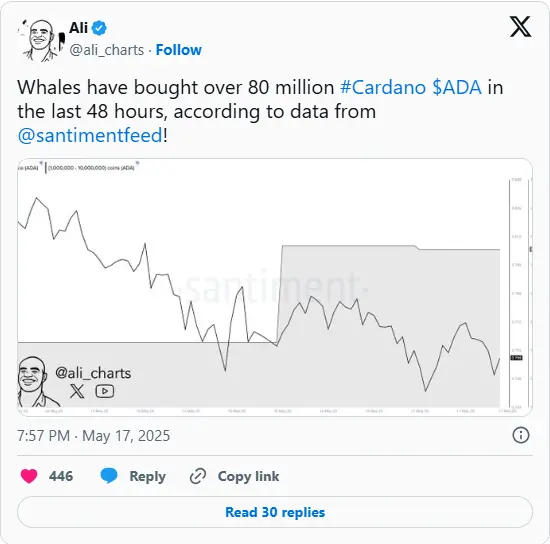Follow the @ali_charts account
The width and height of the screenshot is (550, 544).
[x=179, y=50]
